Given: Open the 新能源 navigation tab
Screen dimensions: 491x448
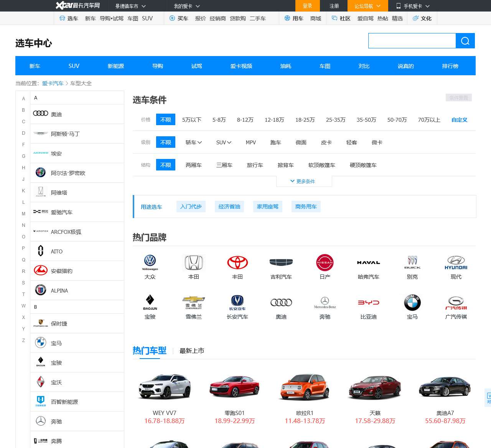Looking at the screenshot, I should (116, 66).
